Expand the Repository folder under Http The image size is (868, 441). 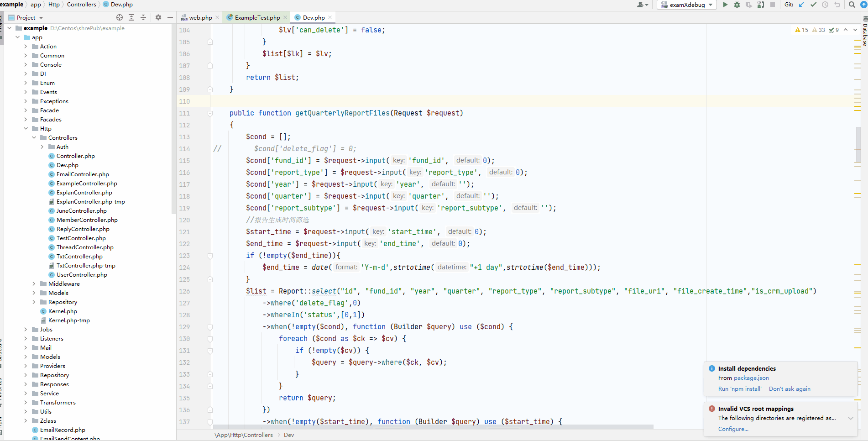pos(34,302)
